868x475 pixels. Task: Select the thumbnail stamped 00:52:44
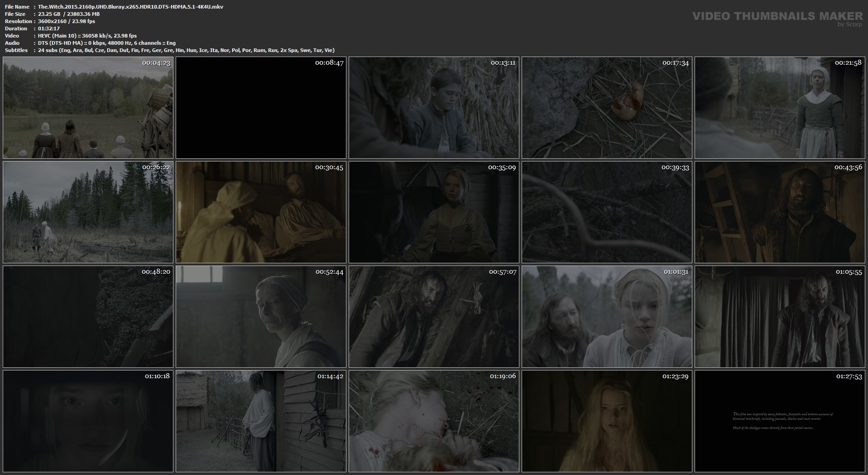[261, 317]
